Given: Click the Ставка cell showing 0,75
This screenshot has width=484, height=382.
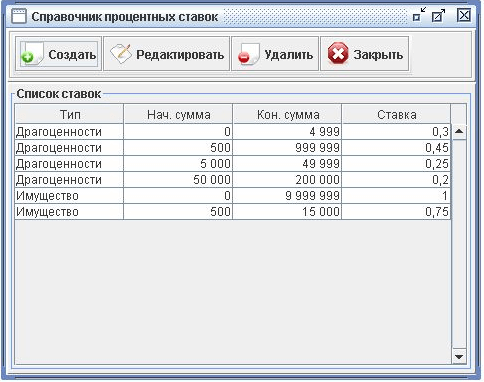Looking at the screenshot, I should tap(396, 212).
